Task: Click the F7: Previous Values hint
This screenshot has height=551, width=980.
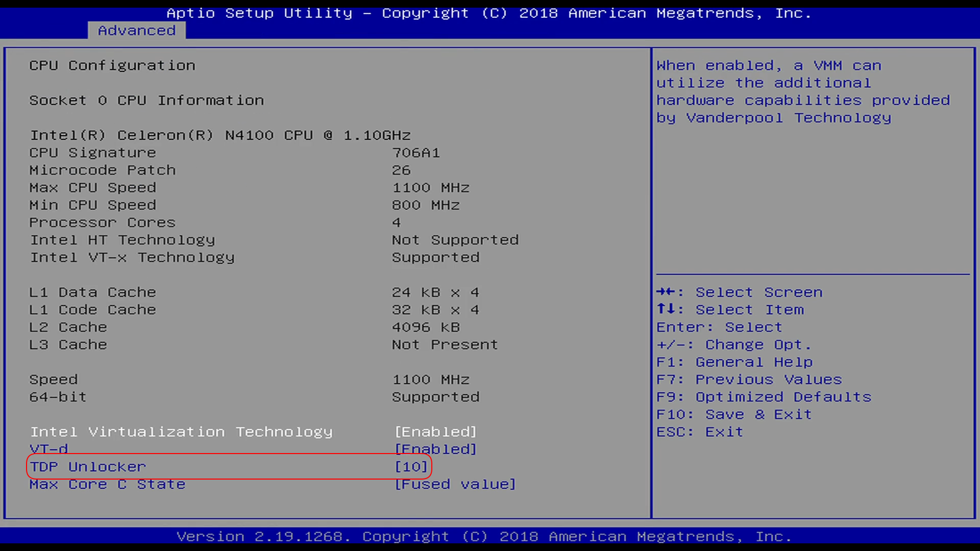Action: (x=749, y=380)
